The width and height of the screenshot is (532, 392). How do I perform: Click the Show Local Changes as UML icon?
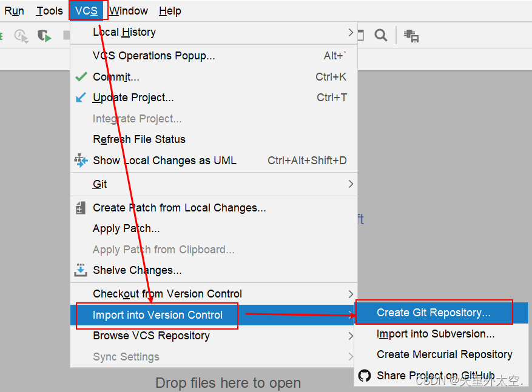[81, 161]
